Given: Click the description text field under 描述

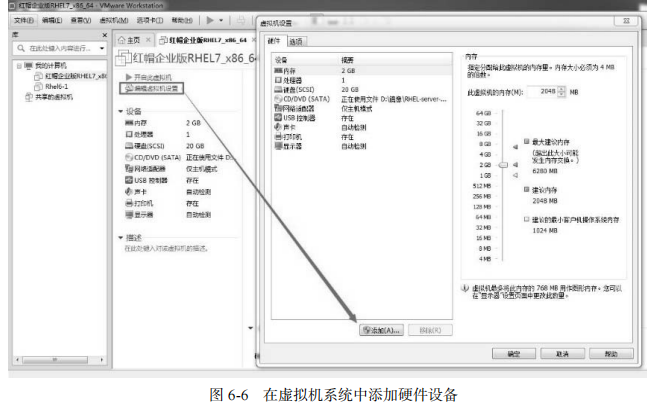Looking at the screenshot, I should (x=166, y=248).
